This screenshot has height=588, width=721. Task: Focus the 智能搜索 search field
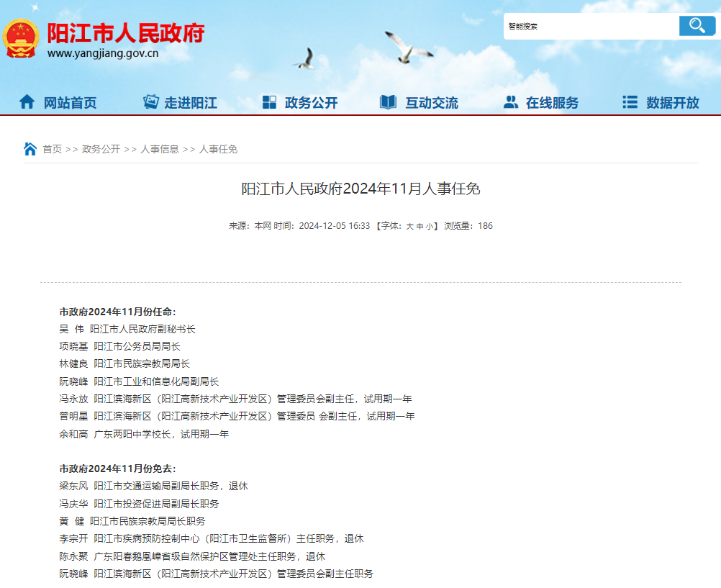click(x=591, y=26)
